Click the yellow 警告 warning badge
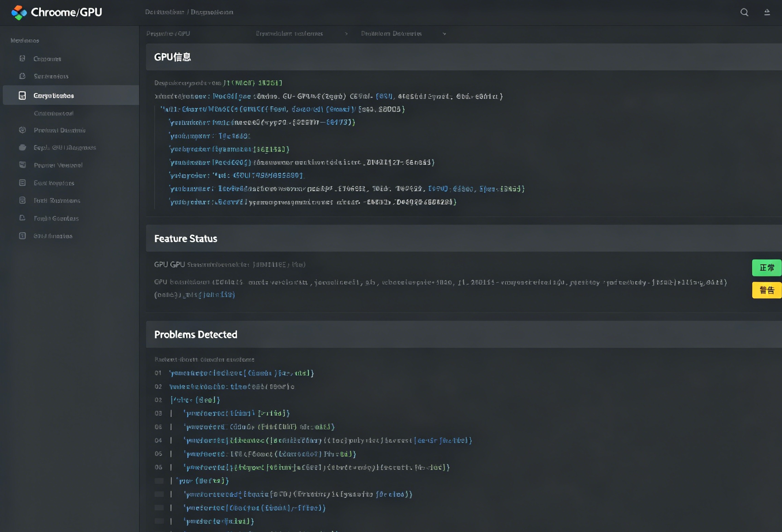The width and height of the screenshot is (782, 532). coord(767,290)
